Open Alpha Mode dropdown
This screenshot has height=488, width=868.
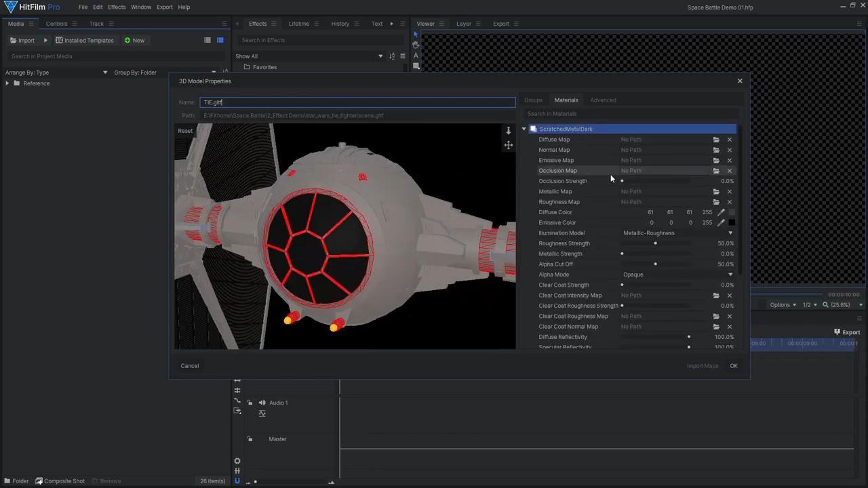tap(677, 274)
